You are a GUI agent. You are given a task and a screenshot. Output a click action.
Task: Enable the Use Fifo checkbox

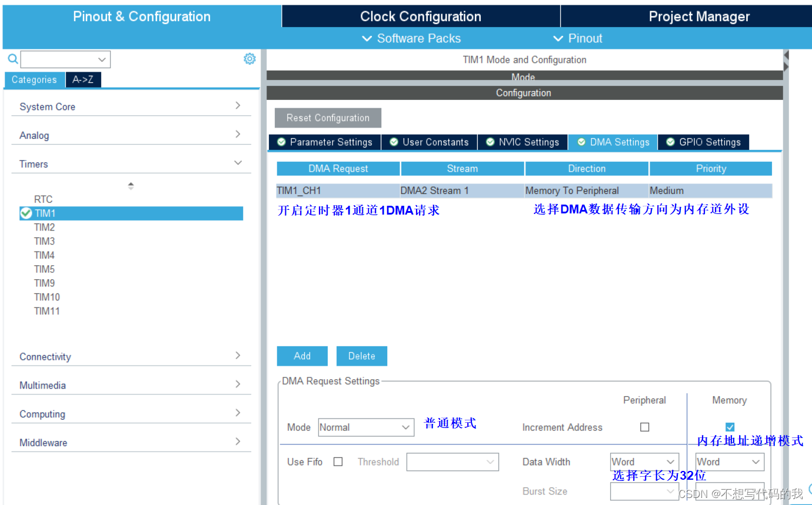point(338,462)
